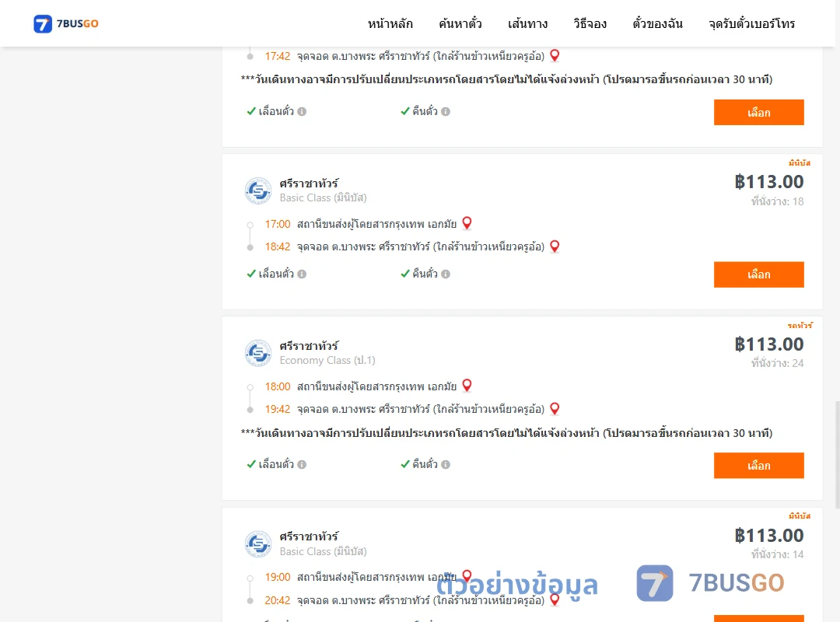Click ที่นั่งว่าง: 24 seat count
The width and height of the screenshot is (840, 622).
coord(777,363)
